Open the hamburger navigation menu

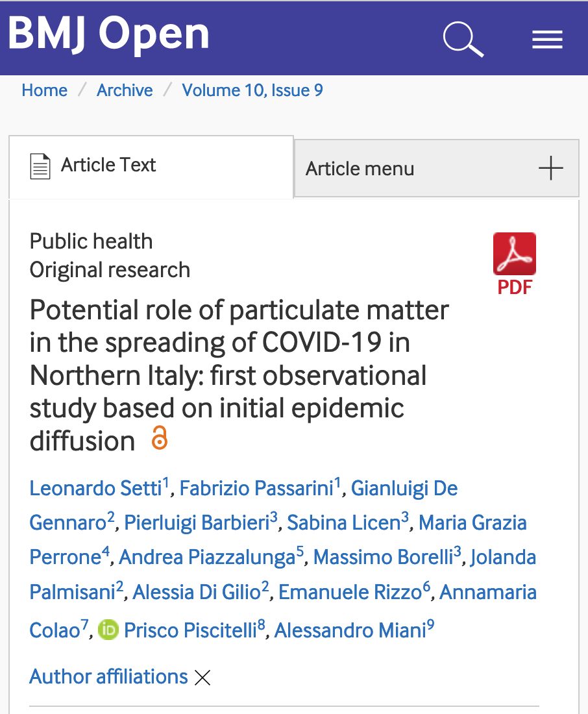pos(548,40)
